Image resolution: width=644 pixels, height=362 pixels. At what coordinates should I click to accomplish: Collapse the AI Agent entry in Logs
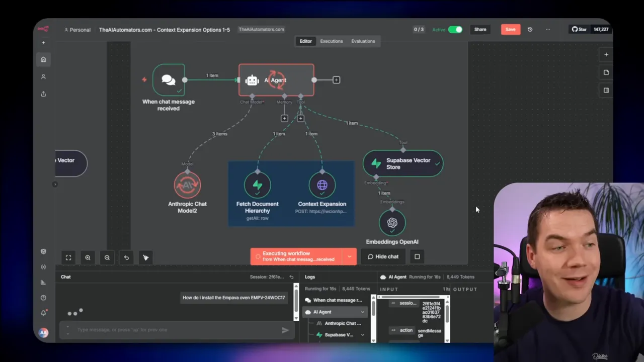[x=362, y=312]
